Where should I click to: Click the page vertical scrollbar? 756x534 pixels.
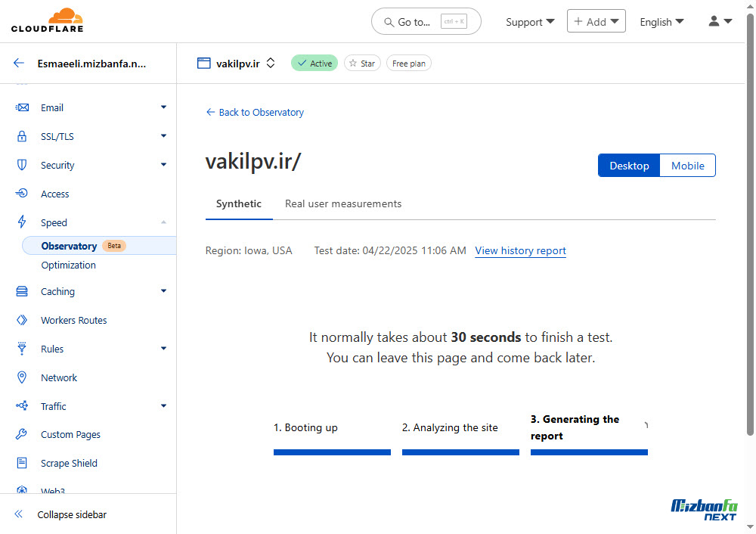click(x=750, y=225)
